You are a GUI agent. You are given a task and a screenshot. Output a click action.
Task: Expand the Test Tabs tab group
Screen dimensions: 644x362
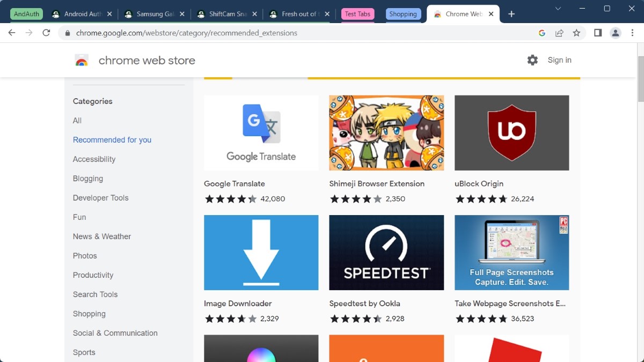[x=357, y=14]
